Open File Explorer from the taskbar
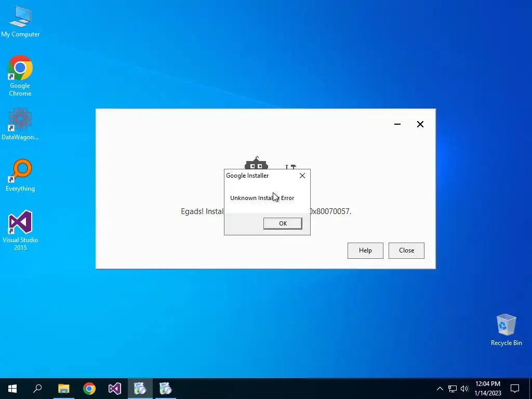532x399 pixels. coord(63,389)
